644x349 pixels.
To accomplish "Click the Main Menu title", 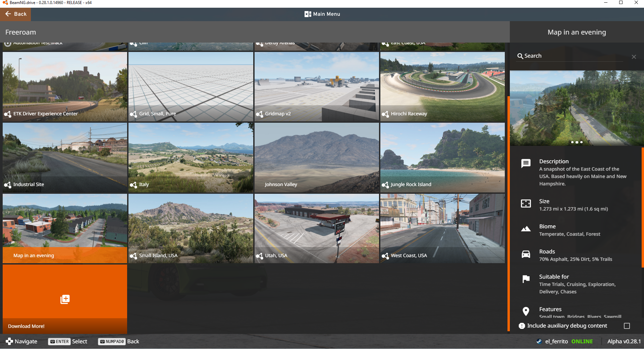I will [x=327, y=14].
